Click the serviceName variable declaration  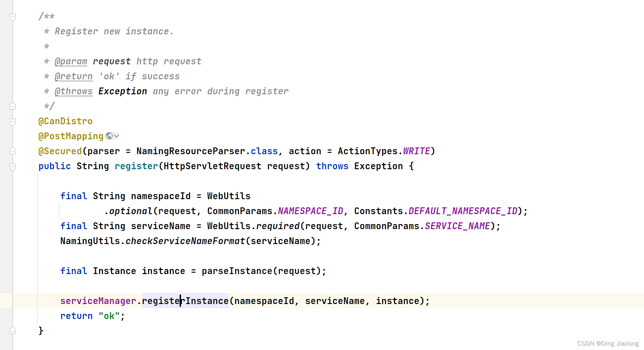[161, 226]
